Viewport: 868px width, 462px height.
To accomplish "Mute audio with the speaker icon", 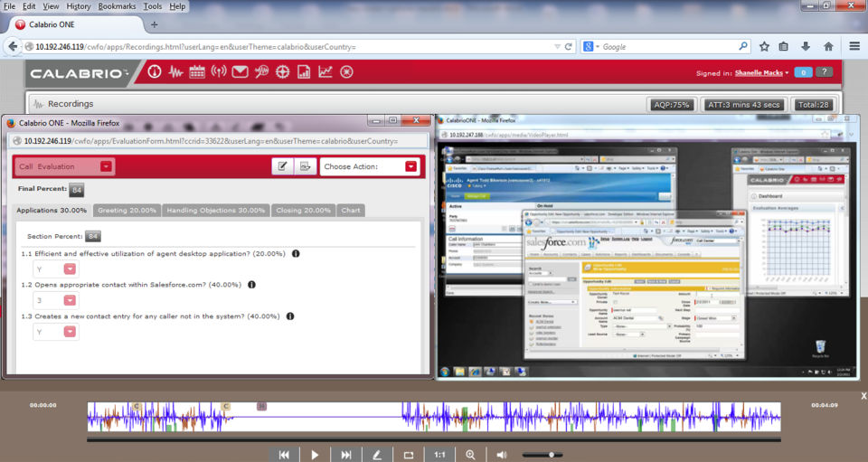I will [x=502, y=455].
